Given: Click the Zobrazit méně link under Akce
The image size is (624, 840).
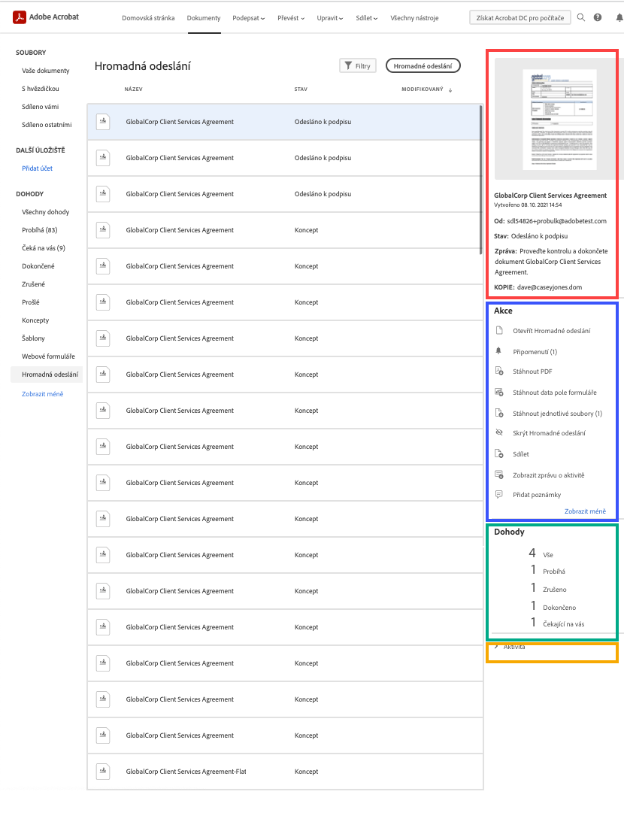Looking at the screenshot, I should (x=585, y=511).
